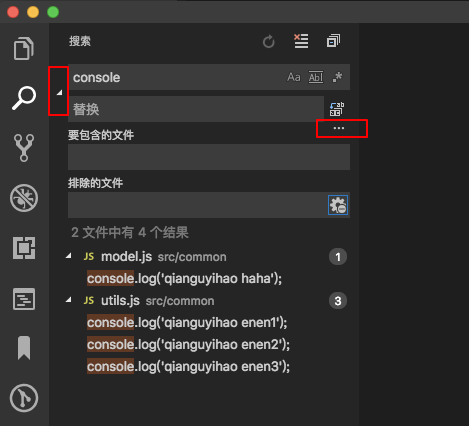Toggle search details three-dots button
The width and height of the screenshot is (469, 426).
339,128
